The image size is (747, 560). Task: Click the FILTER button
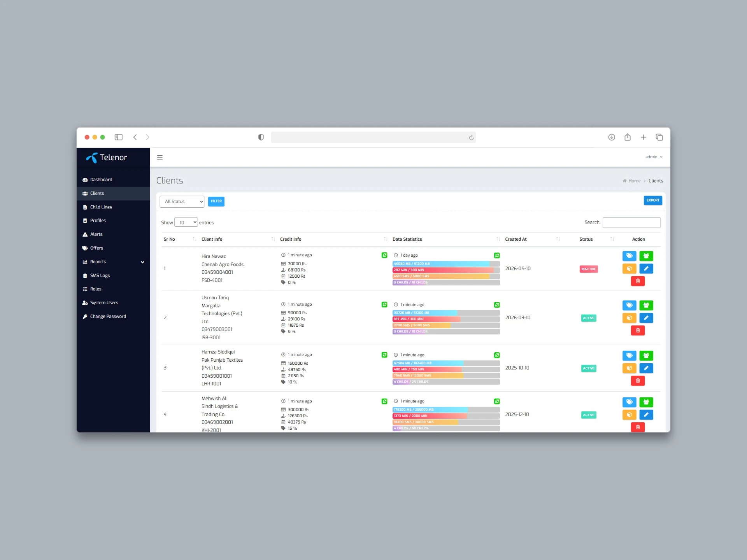point(216,201)
